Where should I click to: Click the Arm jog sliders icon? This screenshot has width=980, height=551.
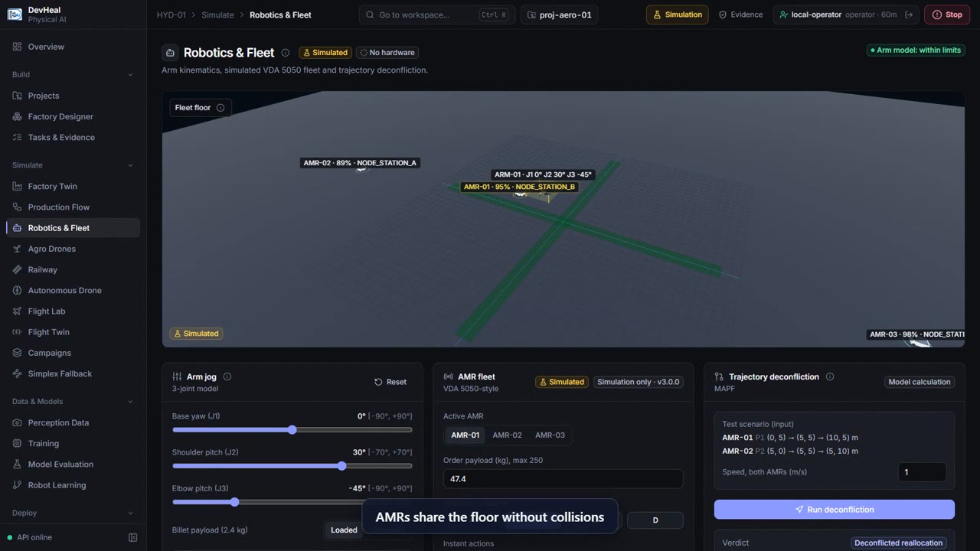pyautogui.click(x=177, y=377)
